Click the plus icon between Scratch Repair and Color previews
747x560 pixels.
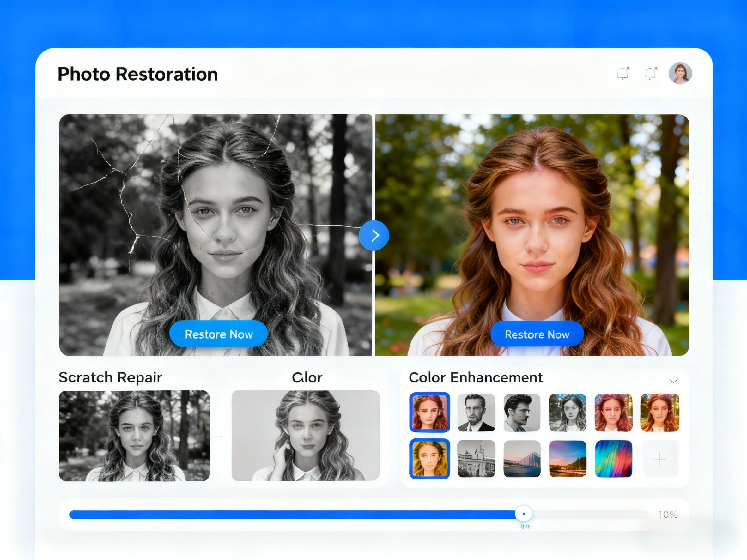point(221,436)
